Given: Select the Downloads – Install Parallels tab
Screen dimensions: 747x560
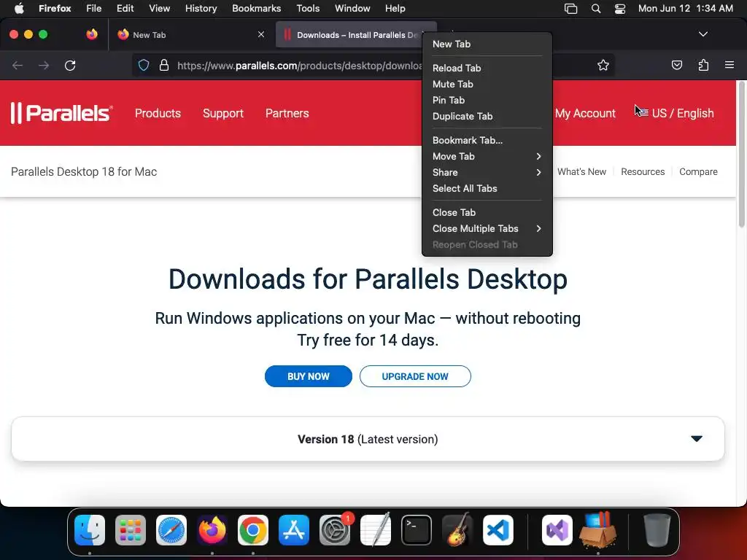Looking at the screenshot, I should [355, 35].
